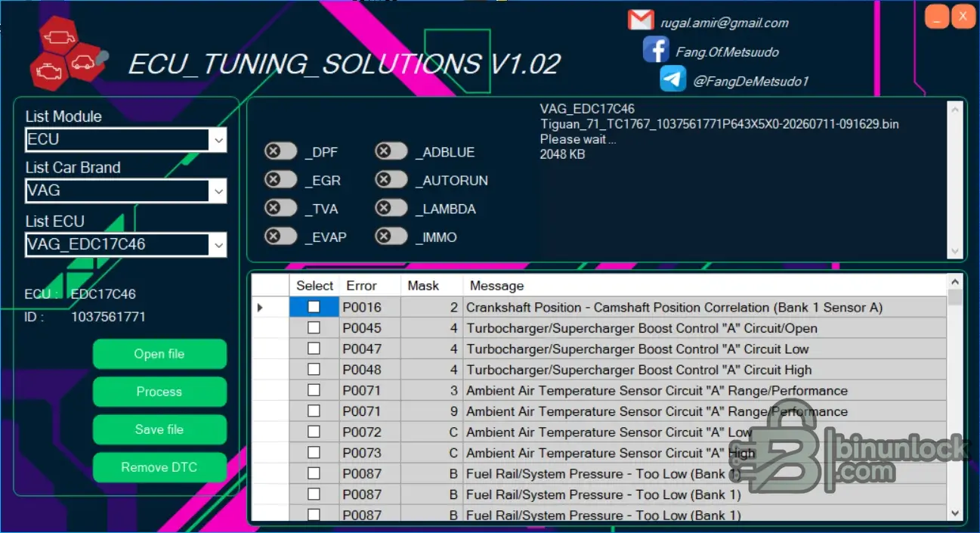The height and width of the screenshot is (533, 980).
Task: Select checkbox for P0047 error
Action: (x=314, y=349)
